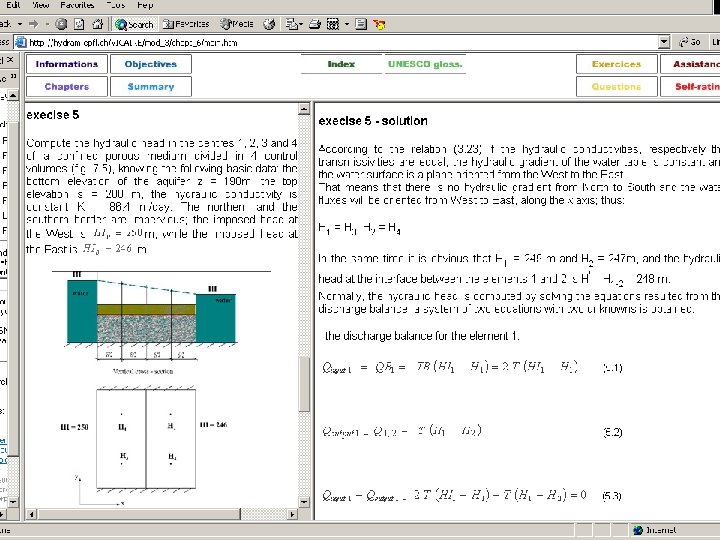Click the Messenger icon in toolbar
The height and width of the screenshot is (540, 720).
click(x=379, y=24)
